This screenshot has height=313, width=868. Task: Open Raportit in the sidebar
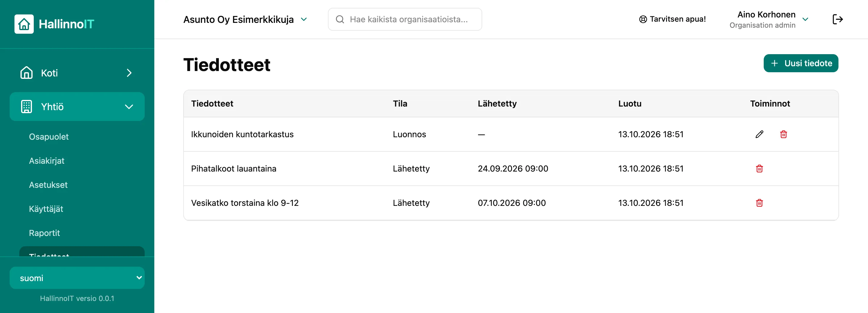(44, 233)
